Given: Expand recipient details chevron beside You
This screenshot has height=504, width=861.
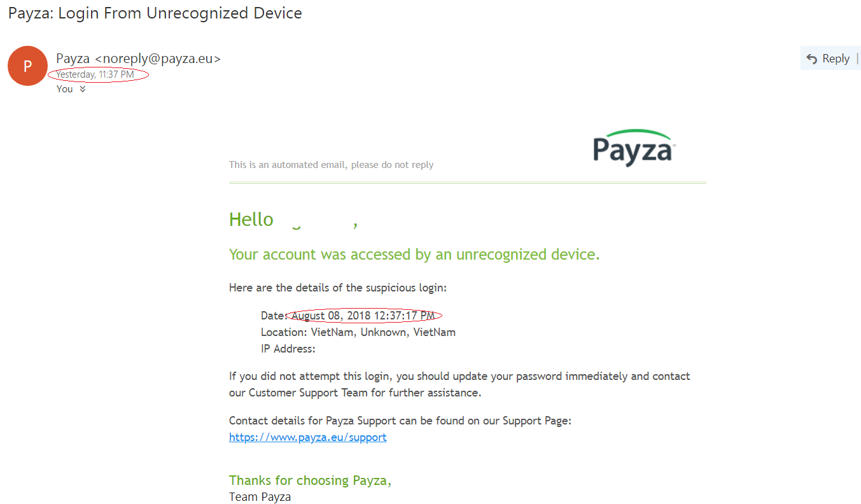Looking at the screenshot, I should (83, 89).
